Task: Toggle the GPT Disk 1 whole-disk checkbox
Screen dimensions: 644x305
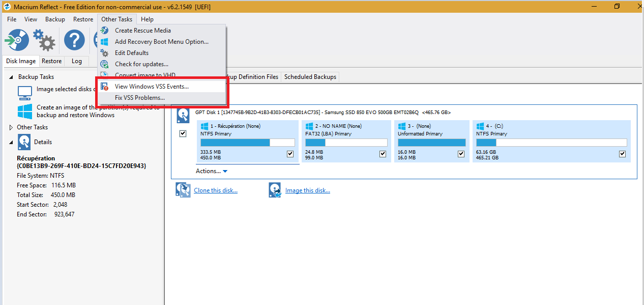Action: tap(183, 134)
